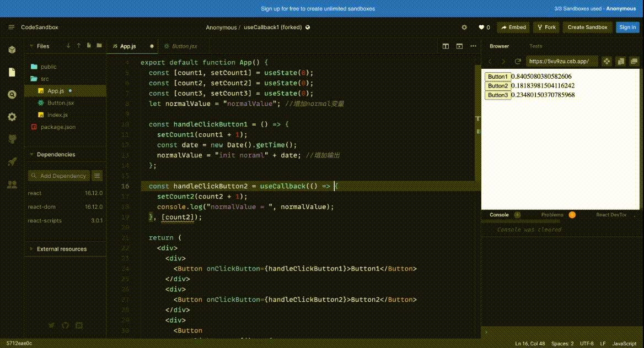This screenshot has height=348, width=644.
Task: Open the hamburger menu beside CodeSandbox
Action: coord(11,27)
